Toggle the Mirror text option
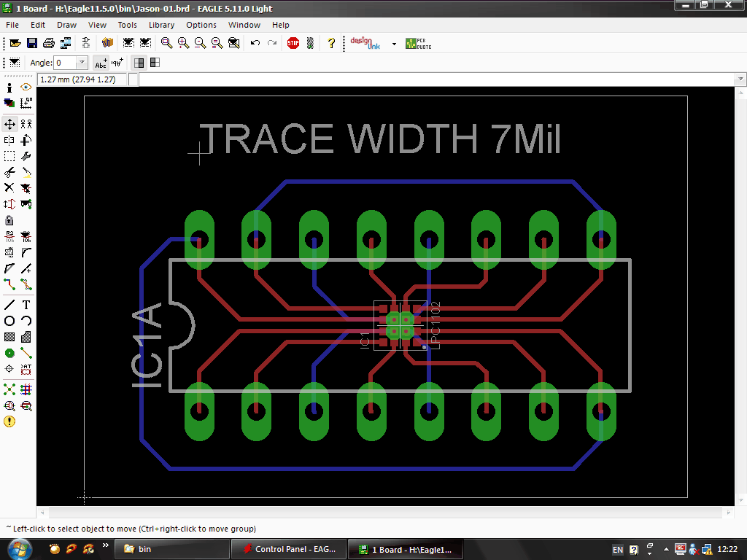This screenshot has height=560, width=747. click(117, 63)
